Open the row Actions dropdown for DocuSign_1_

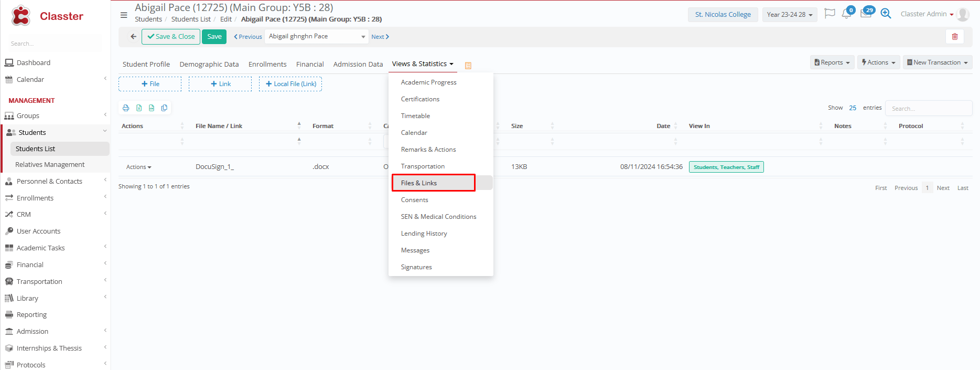(138, 167)
